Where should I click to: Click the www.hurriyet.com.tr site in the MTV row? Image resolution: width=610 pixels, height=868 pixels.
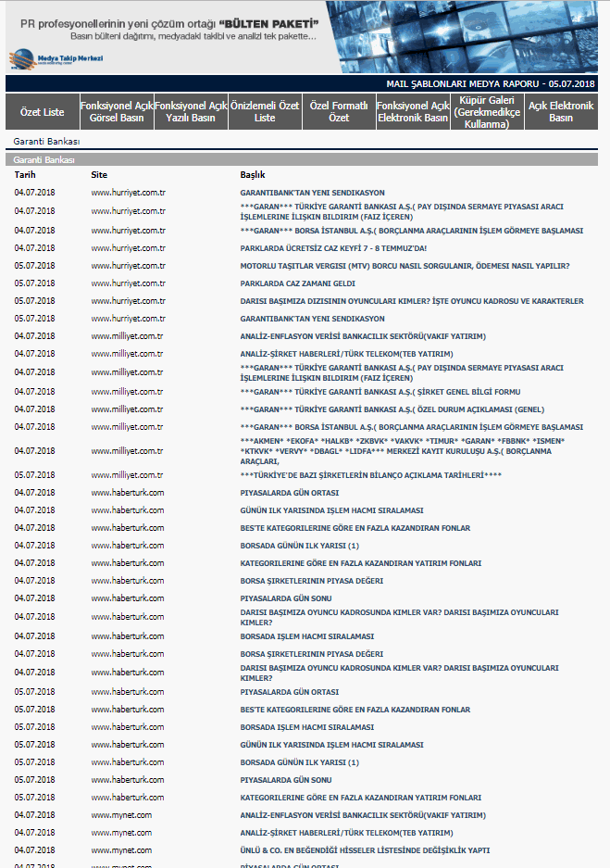(x=129, y=266)
